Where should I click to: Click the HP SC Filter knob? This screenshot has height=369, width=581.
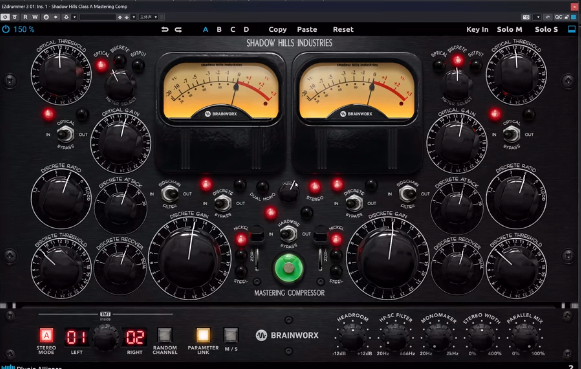[395, 337]
